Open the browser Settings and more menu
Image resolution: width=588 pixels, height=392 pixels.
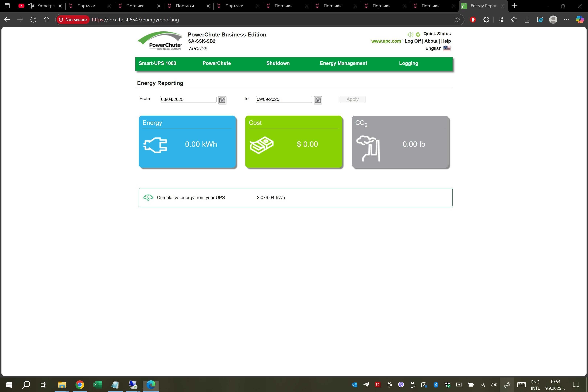pos(566,19)
